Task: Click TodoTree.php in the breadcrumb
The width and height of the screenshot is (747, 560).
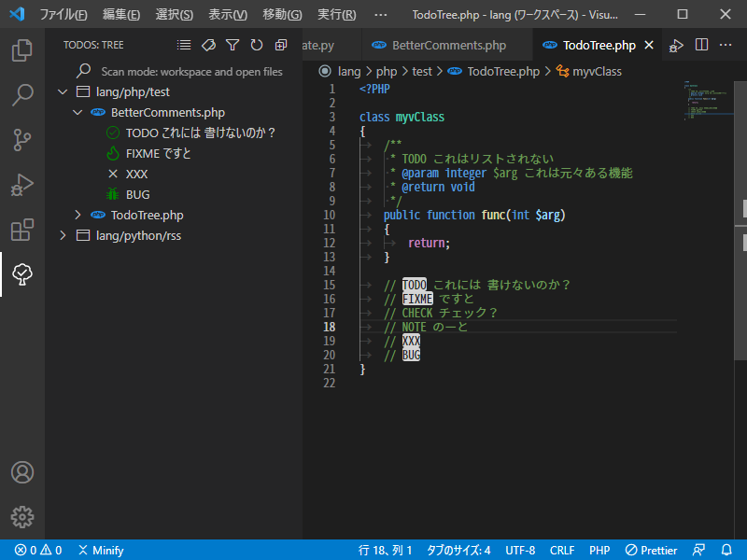Action: [x=503, y=72]
